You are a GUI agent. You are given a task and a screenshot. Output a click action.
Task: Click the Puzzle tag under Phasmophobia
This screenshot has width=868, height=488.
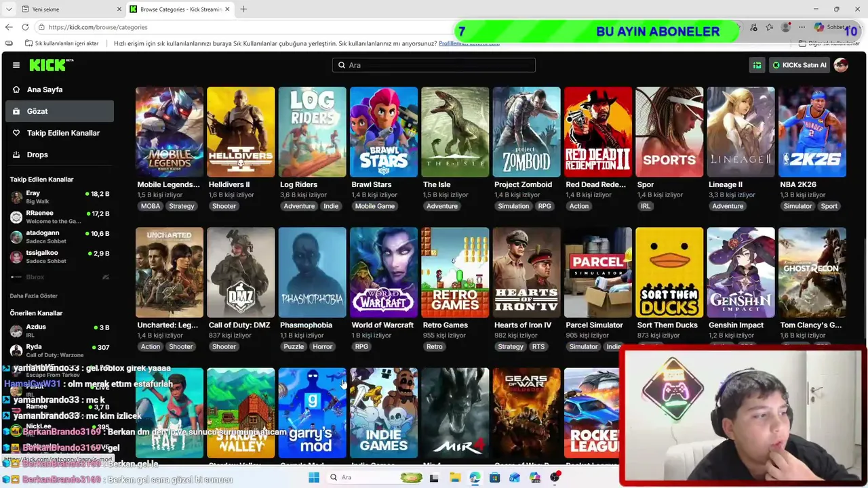click(294, 346)
